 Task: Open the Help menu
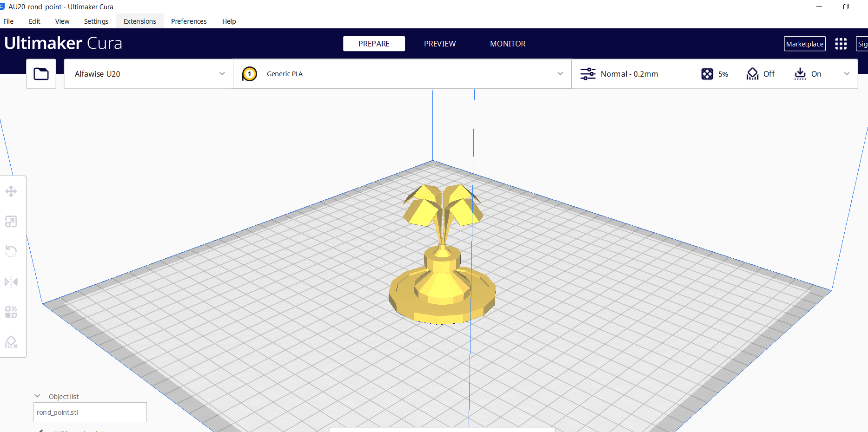[x=229, y=21]
